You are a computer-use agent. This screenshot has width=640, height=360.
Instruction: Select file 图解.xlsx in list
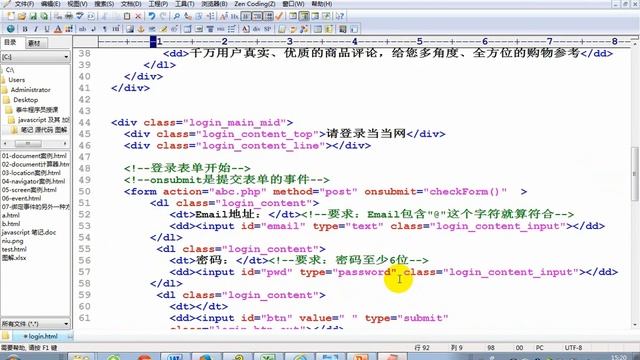coord(14,258)
